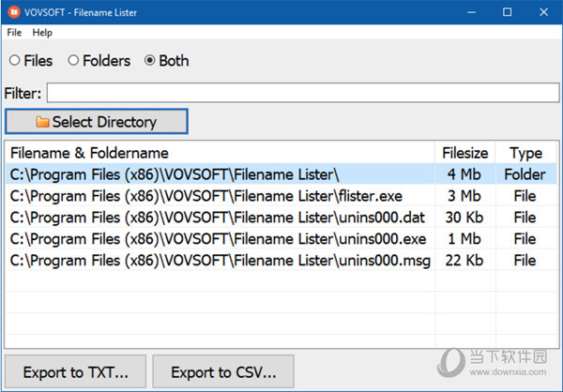This screenshot has width=563, height=392.
Task: Select the flister.exe row
Action: pyautogui.click(x=281, y=196)
